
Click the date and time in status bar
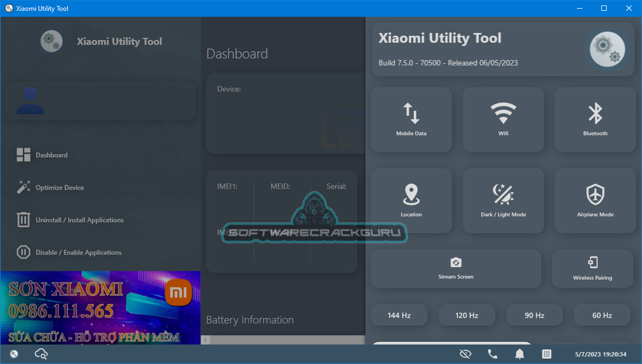click(601, 354)
